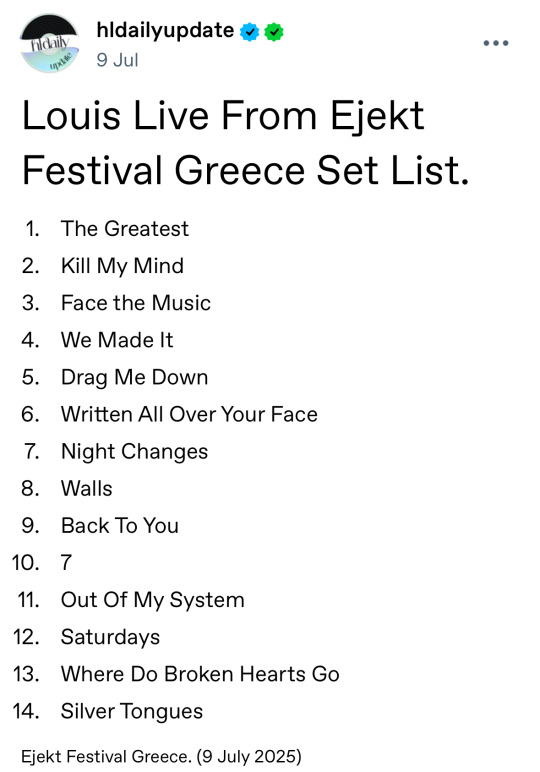Click the blue verified badge

pyautogui.click(x=250, y=32)
